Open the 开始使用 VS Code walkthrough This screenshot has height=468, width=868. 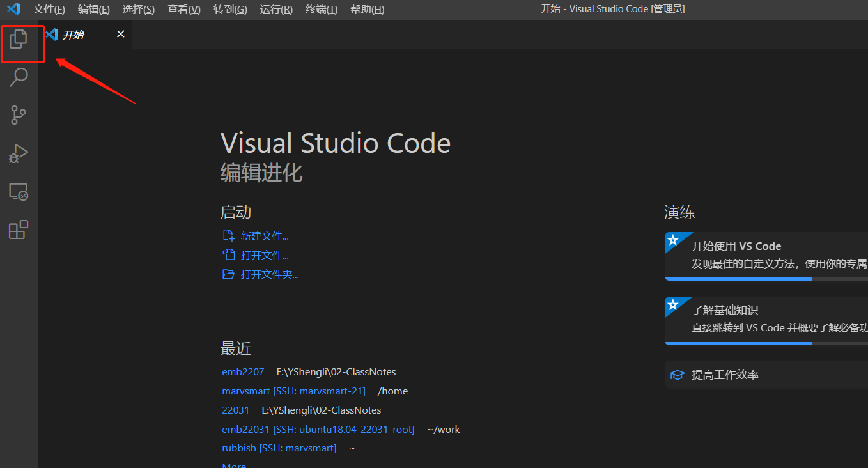coord(766,256)
